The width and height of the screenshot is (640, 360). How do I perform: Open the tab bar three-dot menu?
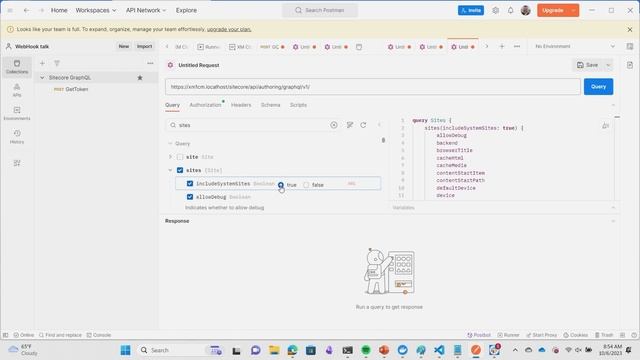(x=517, y=47)
